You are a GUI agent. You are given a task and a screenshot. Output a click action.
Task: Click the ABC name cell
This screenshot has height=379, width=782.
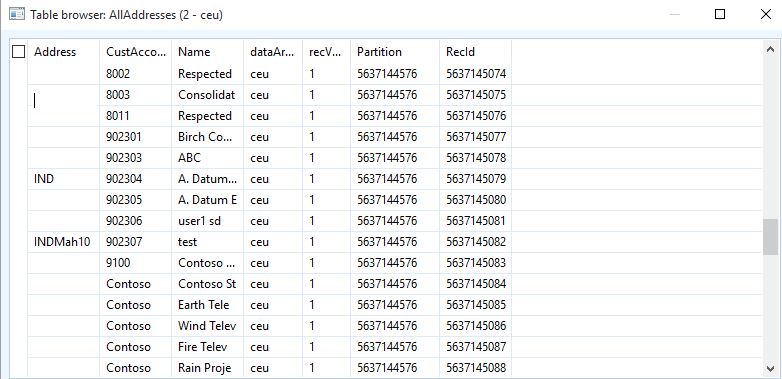tap(207, 158)
